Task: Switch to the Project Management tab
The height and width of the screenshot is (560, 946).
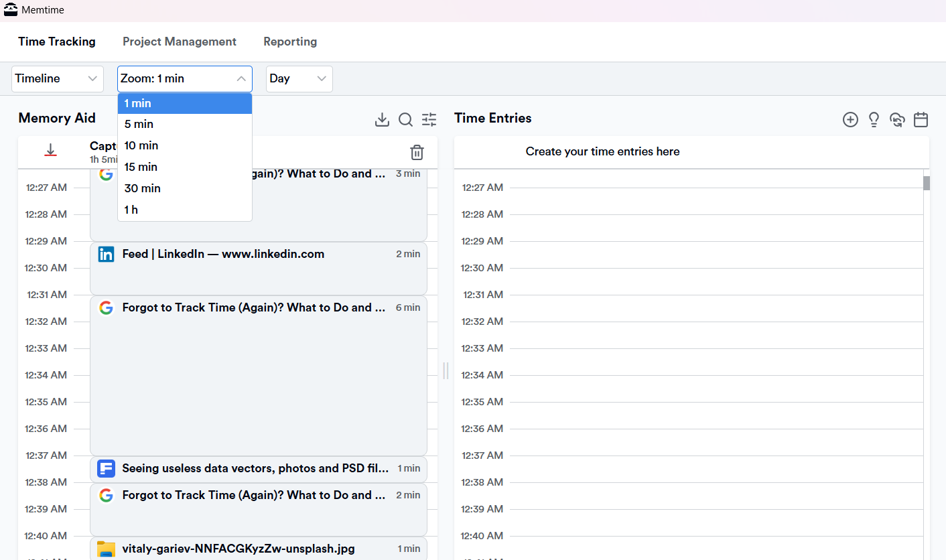Action: coord(179,41)
